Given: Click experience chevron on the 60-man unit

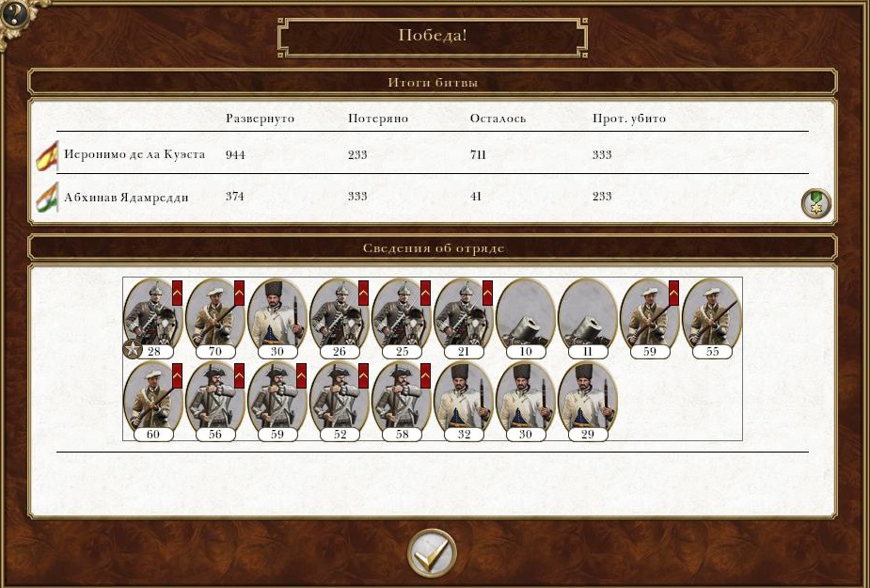Looking at the screenshot, I should [177, 376].
